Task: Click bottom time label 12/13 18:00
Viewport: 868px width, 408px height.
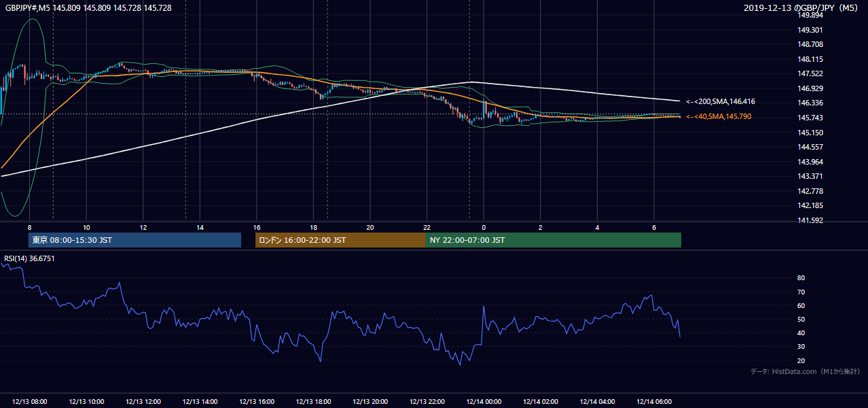Action: pos(314,402)
